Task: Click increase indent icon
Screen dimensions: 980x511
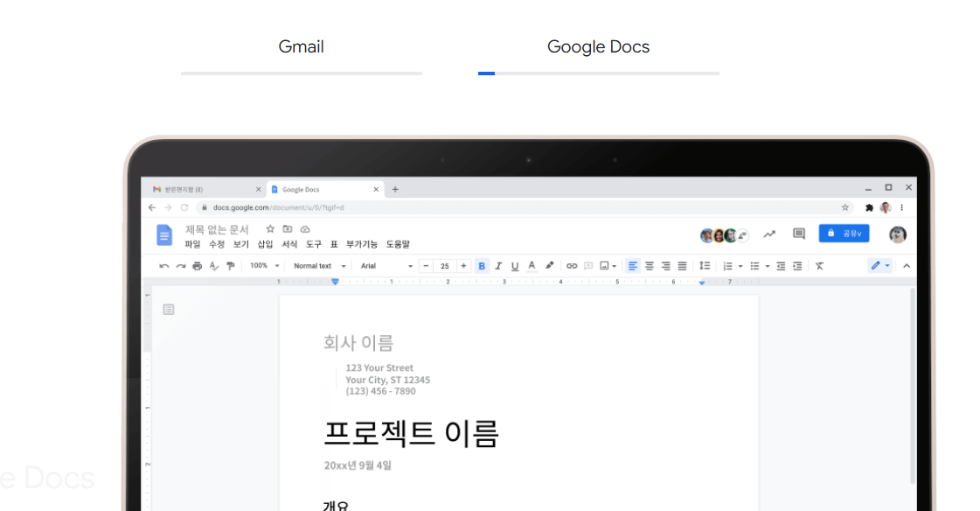Action: [797, 267]
